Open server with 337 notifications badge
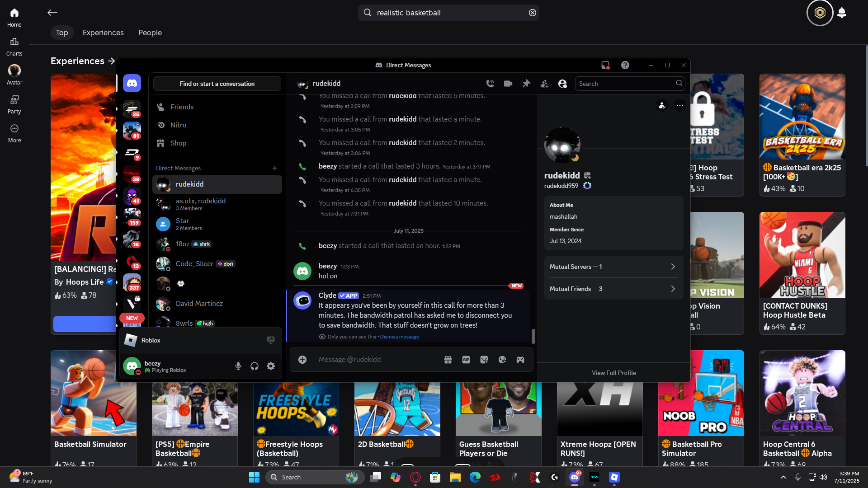868x488 pixels. (x=132, y=282)
